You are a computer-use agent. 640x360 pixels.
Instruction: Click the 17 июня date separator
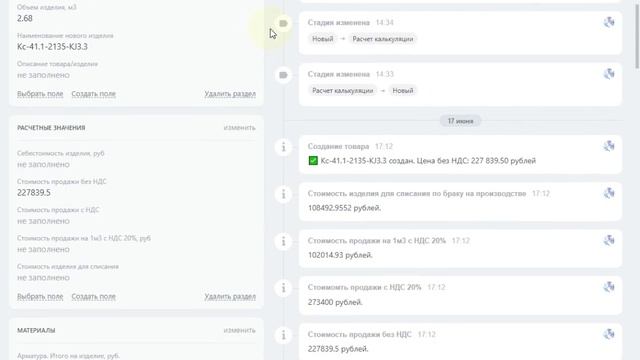point(460,121)
